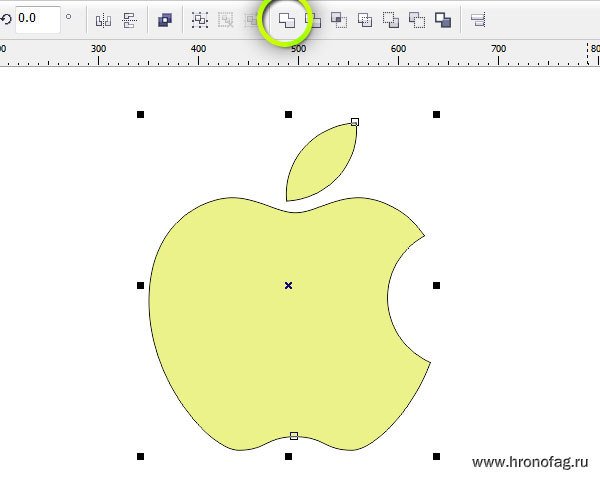Image resolution: width=600 pixels, height=480 pixels.
Task: Click the top-right selection handle
Action: pos(436,114)
